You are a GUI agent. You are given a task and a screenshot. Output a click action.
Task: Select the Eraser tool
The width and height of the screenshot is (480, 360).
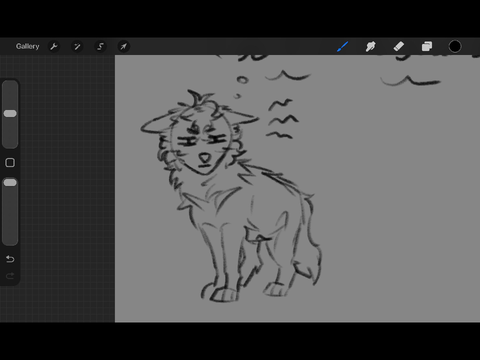coord(399,46)
